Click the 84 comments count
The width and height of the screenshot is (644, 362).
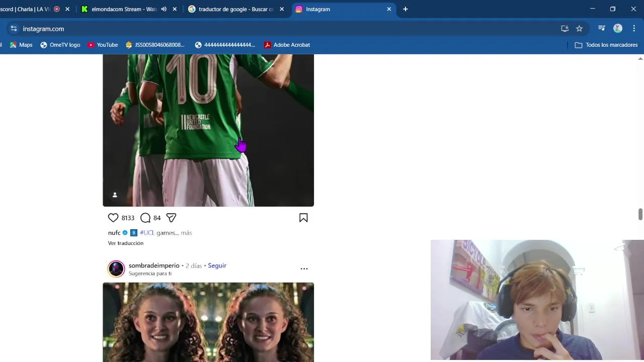point(157,218)
